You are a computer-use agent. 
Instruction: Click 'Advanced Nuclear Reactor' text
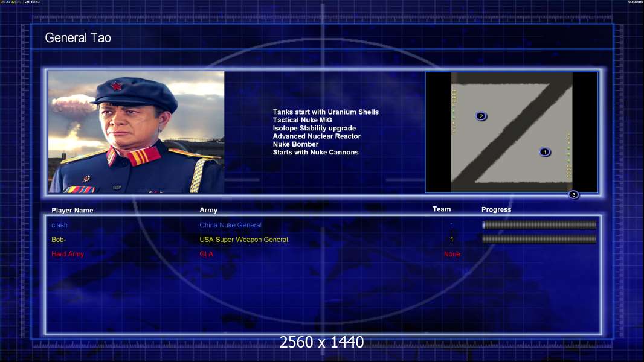tap(317, 136)
